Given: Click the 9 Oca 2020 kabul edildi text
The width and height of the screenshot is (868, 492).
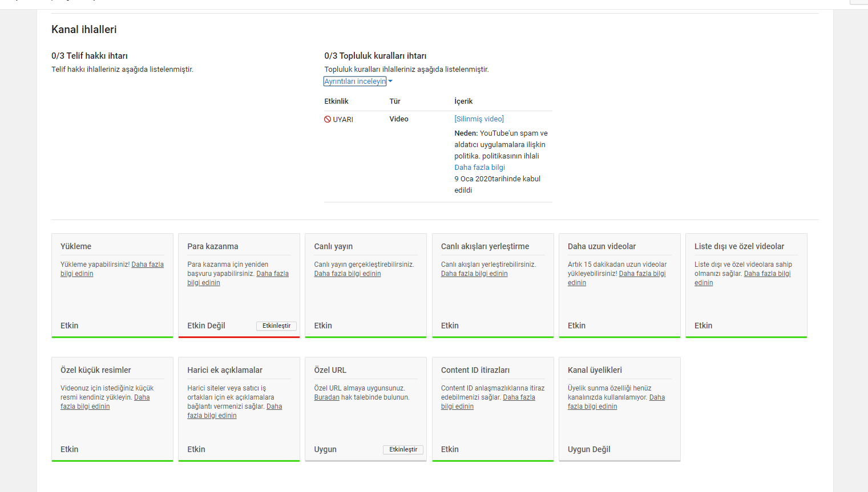Looking at the screenshot, I should [497, 185].
